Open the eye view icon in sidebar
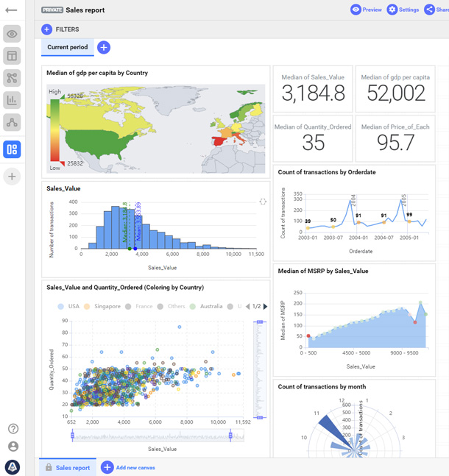This screenshot has height=476, width=449. pyautogui.click(x=12, y=34)
